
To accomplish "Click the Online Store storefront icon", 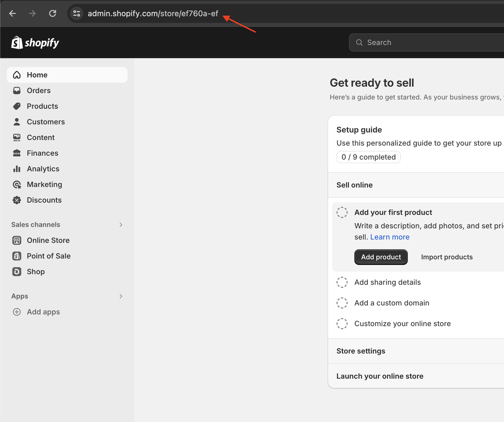I will tap(17, 240).
